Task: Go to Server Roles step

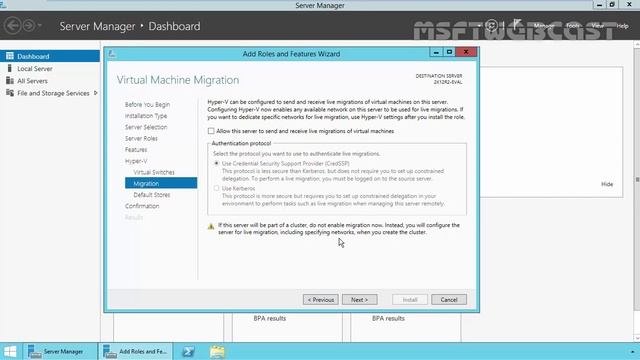Action: pyautogui.click(x=141, y=138)
